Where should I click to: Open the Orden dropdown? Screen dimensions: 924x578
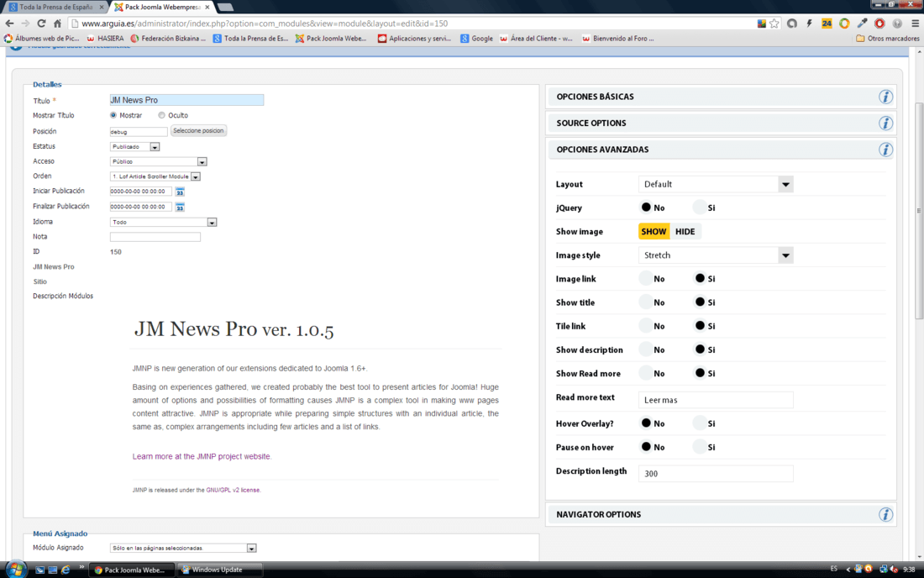pos(155,176)
